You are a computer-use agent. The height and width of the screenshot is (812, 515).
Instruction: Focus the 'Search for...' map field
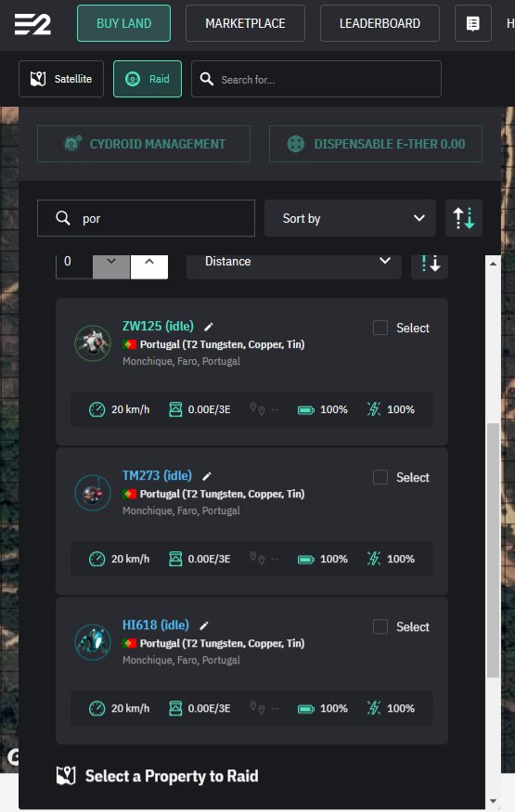point(316,79)
